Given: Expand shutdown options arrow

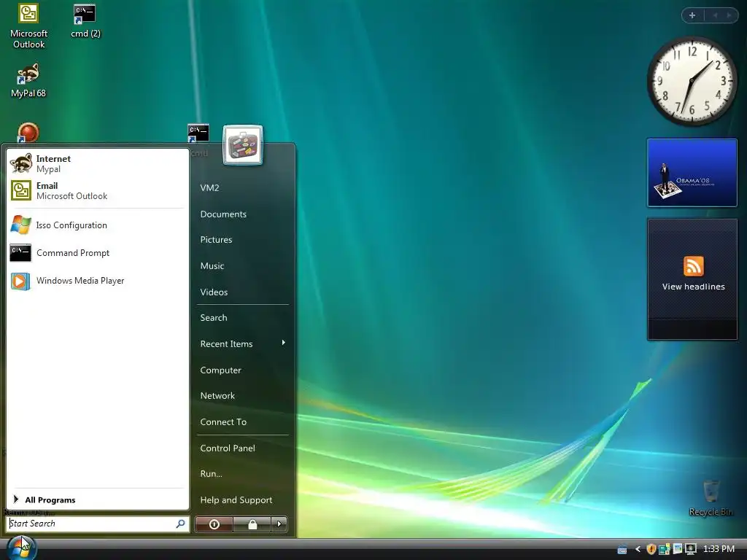Looking at the screenshot, I should coord(279,524).
